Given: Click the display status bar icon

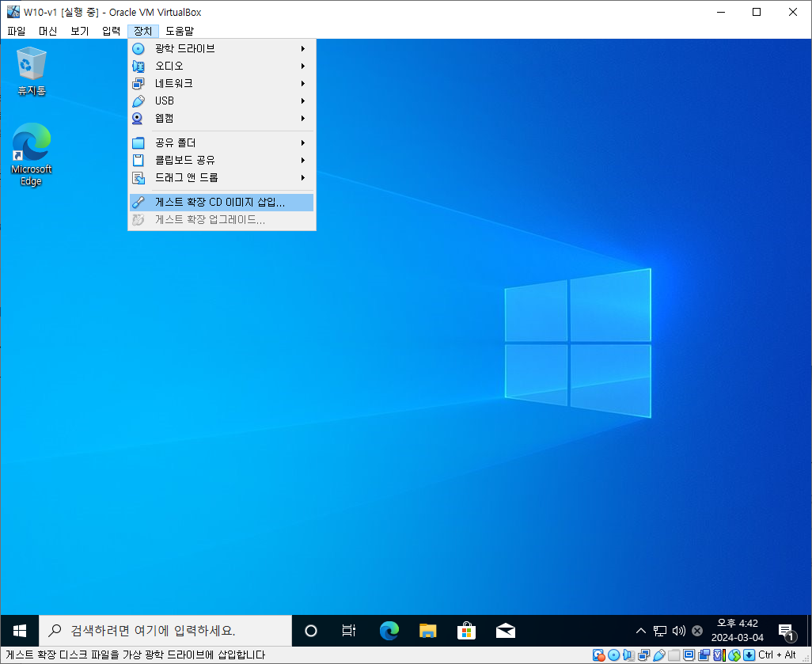Looking at the screenshot, I should [689, 655].
